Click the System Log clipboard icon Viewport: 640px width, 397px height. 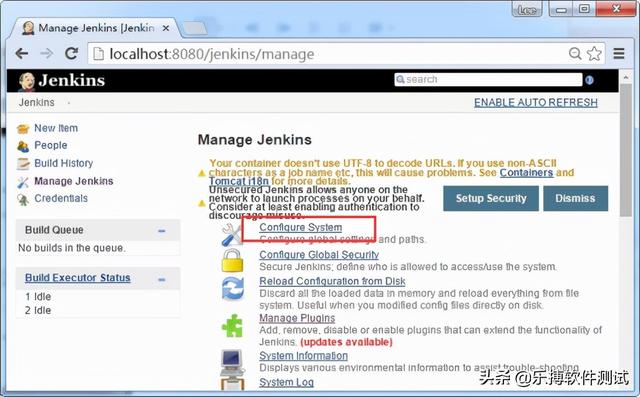(232, 384)
